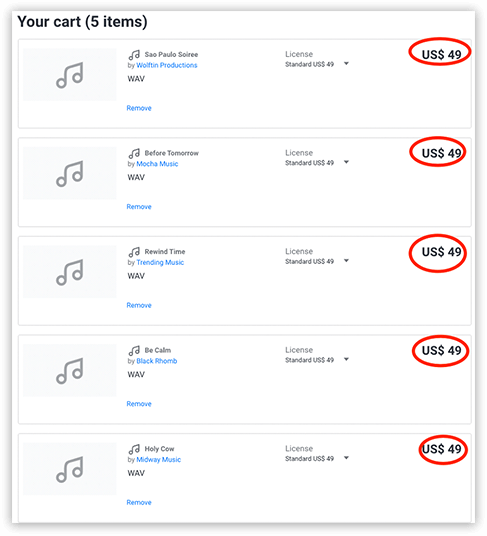Visit the Trending Music artist link

coord(160,263)
